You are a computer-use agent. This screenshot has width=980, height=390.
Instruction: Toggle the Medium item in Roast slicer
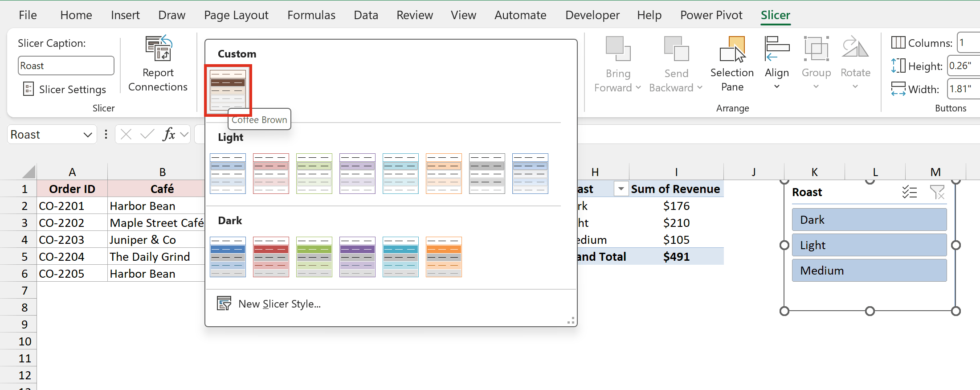[x=869, y=271]
